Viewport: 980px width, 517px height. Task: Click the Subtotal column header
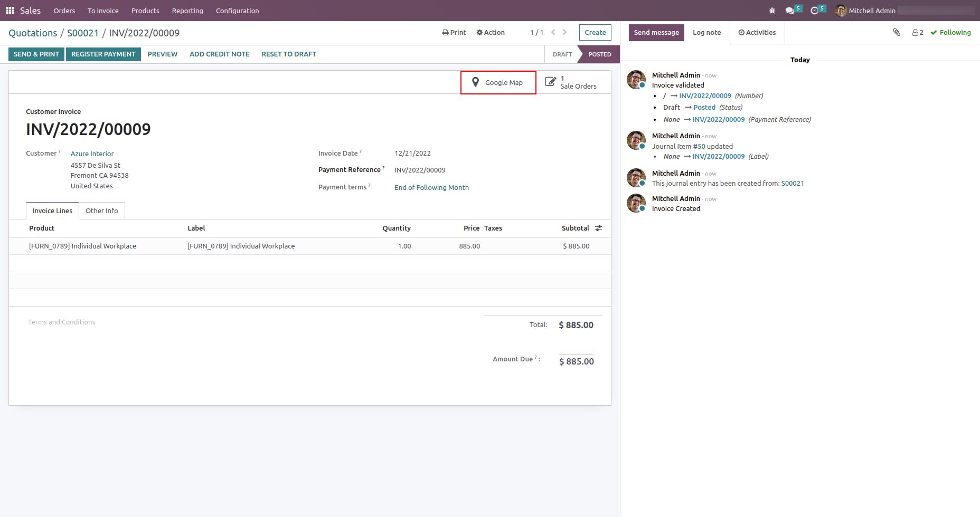(x=576, y=228)
